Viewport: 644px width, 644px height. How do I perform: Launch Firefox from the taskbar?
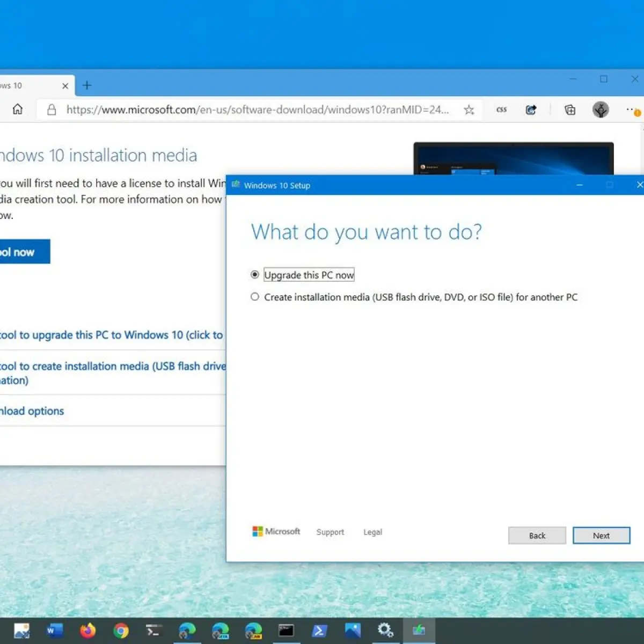click(x=87, y=631)
